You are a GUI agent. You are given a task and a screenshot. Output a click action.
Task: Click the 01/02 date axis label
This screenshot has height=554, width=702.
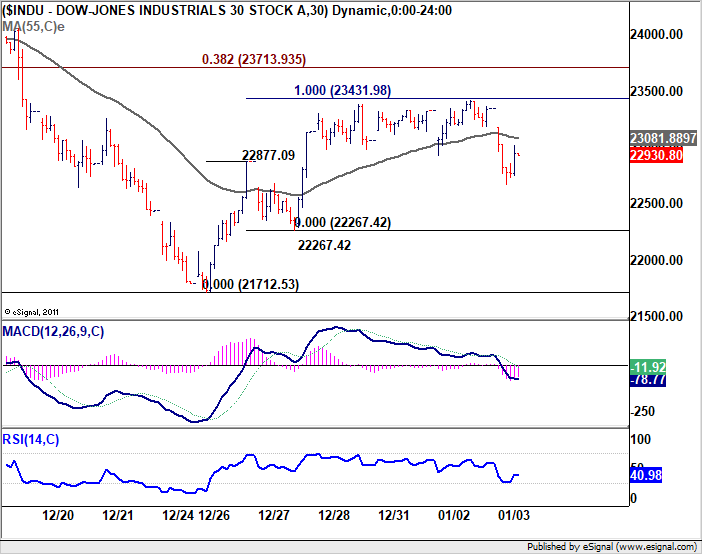(x=454, y=515)
